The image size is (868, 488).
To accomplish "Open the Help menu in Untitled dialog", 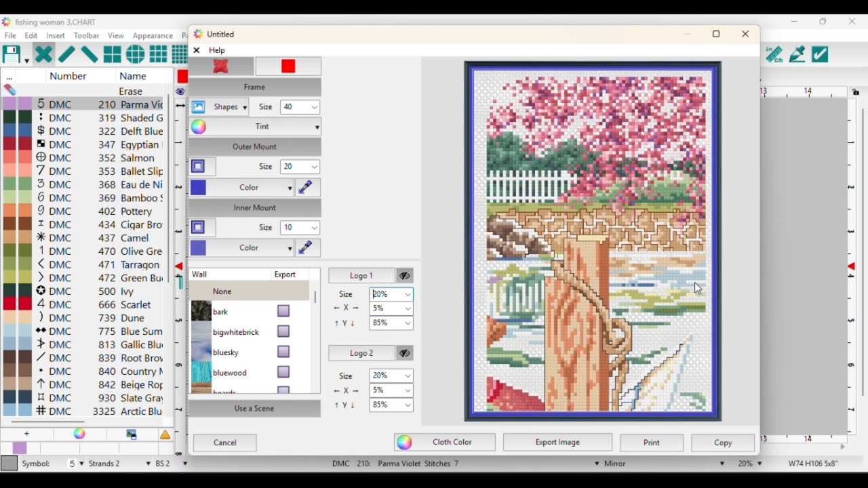I will [217, 50].
